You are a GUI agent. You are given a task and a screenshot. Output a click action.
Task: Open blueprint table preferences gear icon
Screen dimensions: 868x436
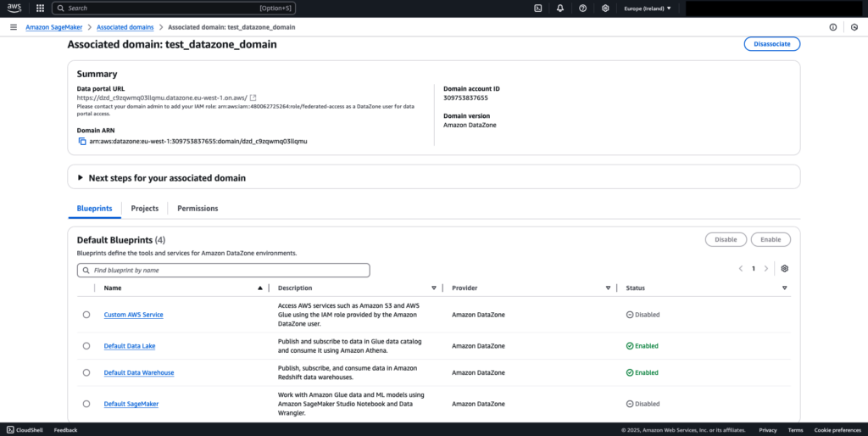pos(784,269)
